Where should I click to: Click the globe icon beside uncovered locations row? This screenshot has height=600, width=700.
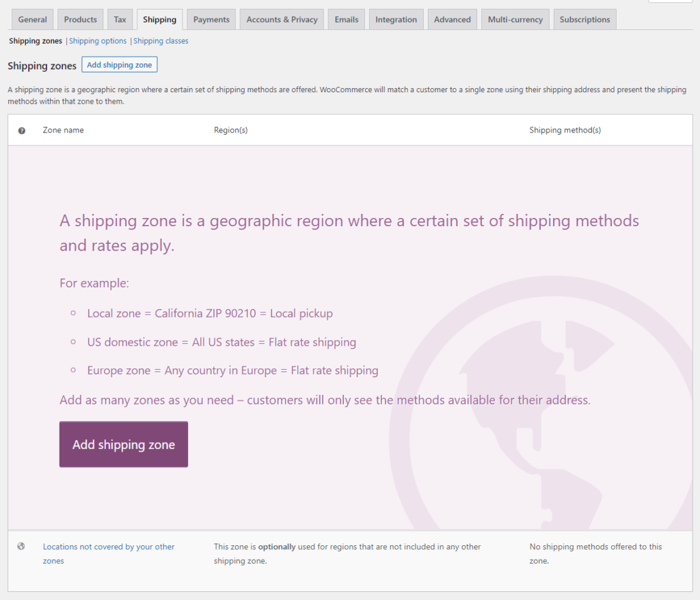tap(21, 547)
